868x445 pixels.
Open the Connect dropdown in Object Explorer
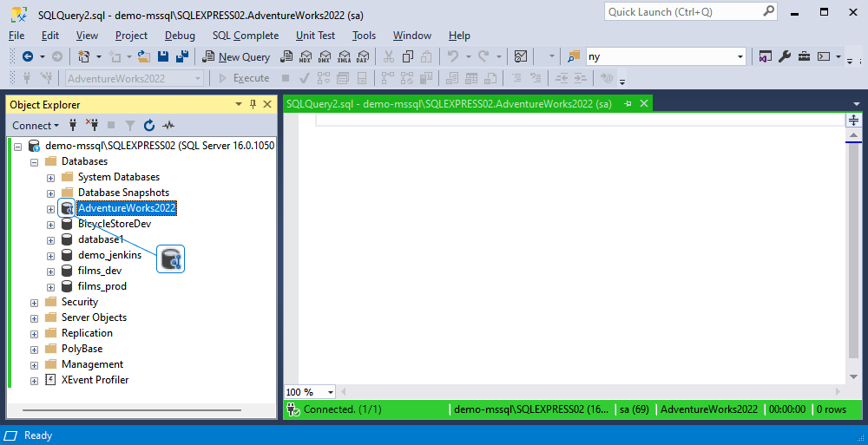(x=36, y=126)
